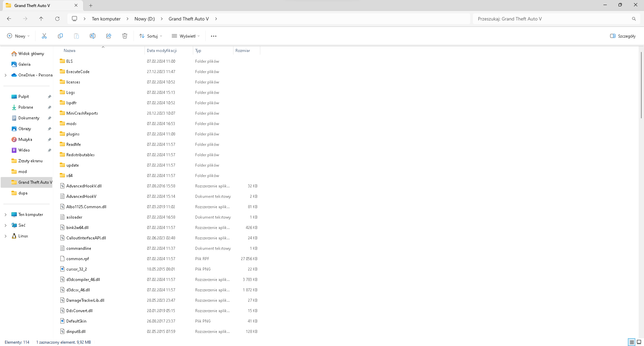Go back with the Back arrow

coord(9,19)
